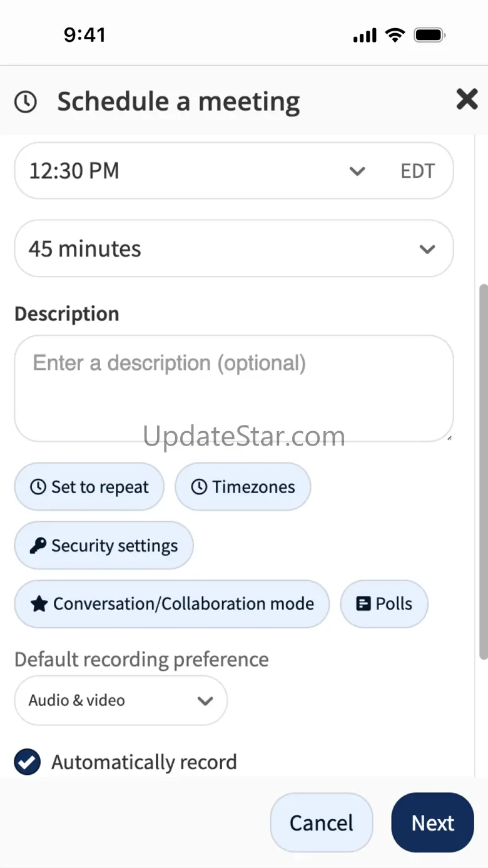This screenshot has width=488, height=868.
Task: Click the EDT timezone label
Action: pos(417,171)
